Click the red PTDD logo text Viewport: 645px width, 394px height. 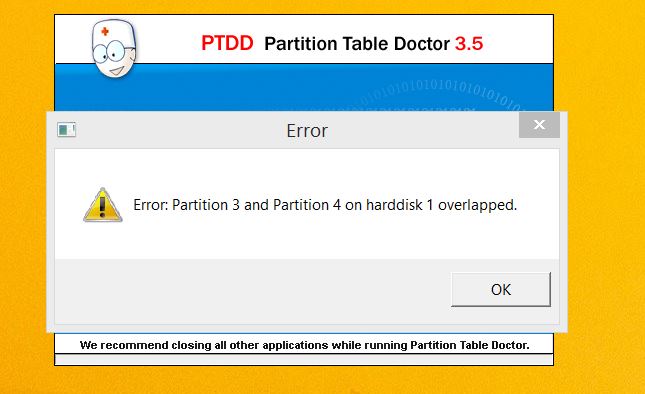pyautogui.click(x=227, y=43)
